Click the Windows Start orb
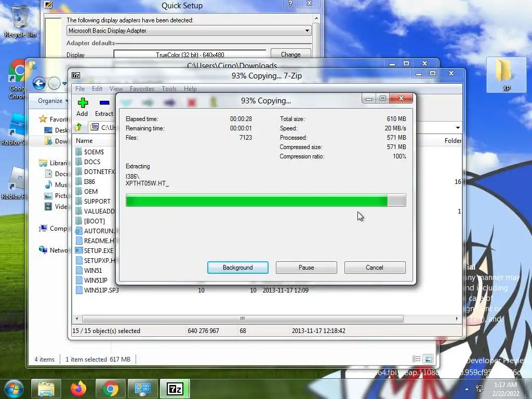Screen dimensions: 532x399 14,389
